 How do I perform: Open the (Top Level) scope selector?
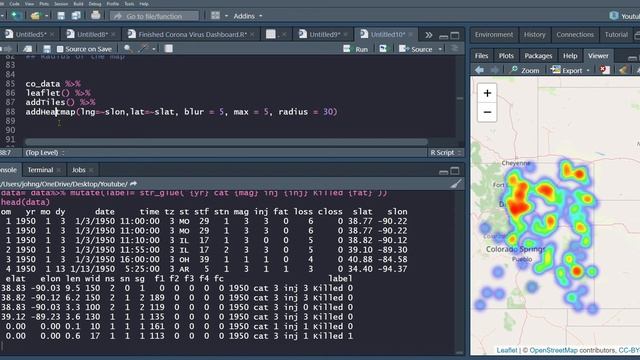coord(44,152)
